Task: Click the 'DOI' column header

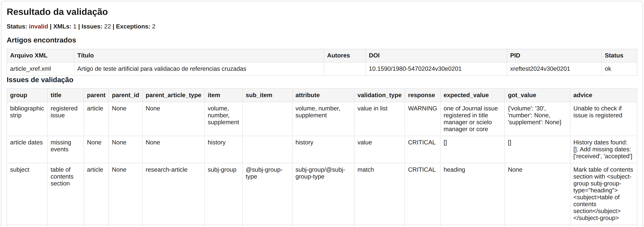Action: [x=436, y=56]
